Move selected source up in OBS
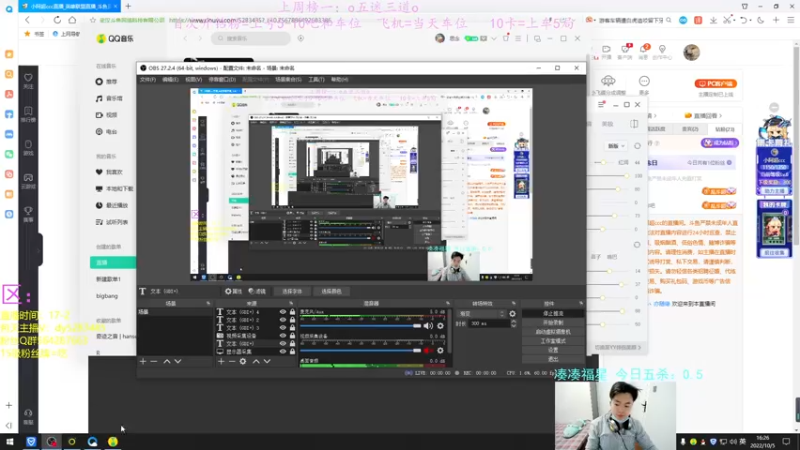The width and height of the screenshot is (800, 450). tap(256, 361)
